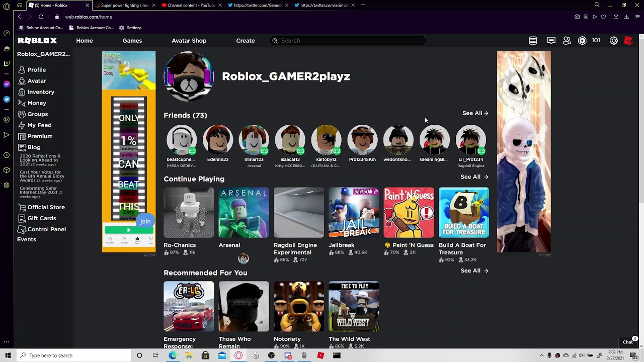
Task: Click the Messenger icon in the Opera sidebar
Action: tap(7, 84)
